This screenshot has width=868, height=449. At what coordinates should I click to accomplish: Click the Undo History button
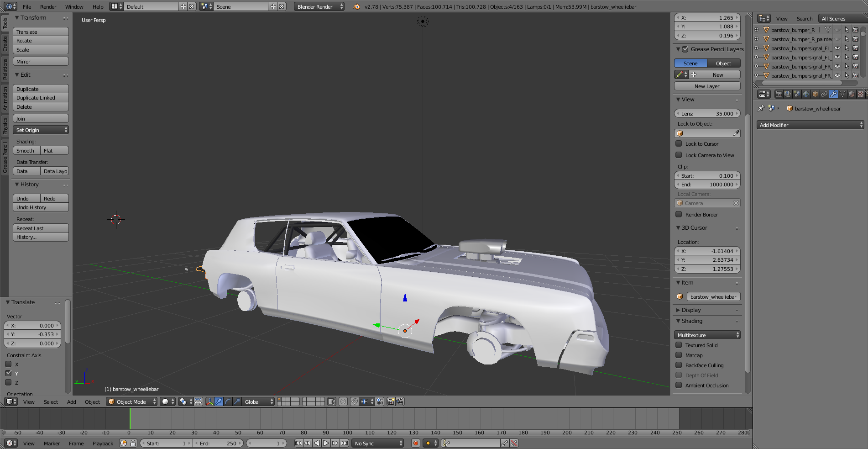click(x=41, y=208)
